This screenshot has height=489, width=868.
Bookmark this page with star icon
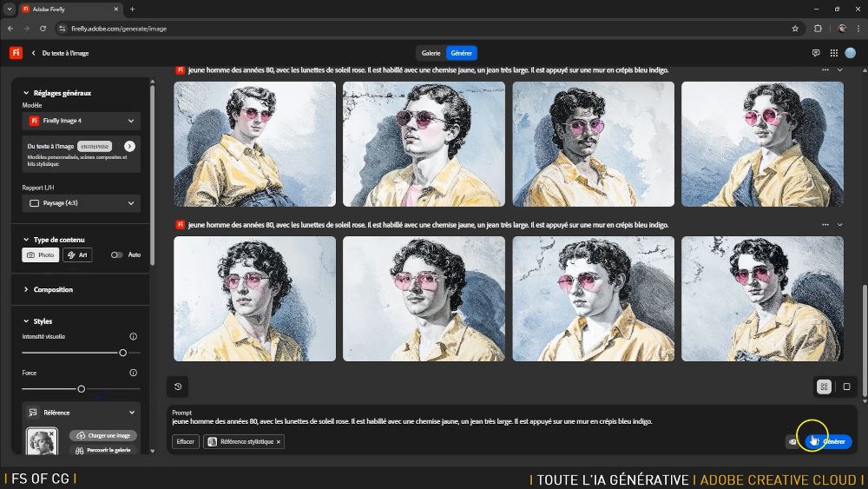(795, 29)
